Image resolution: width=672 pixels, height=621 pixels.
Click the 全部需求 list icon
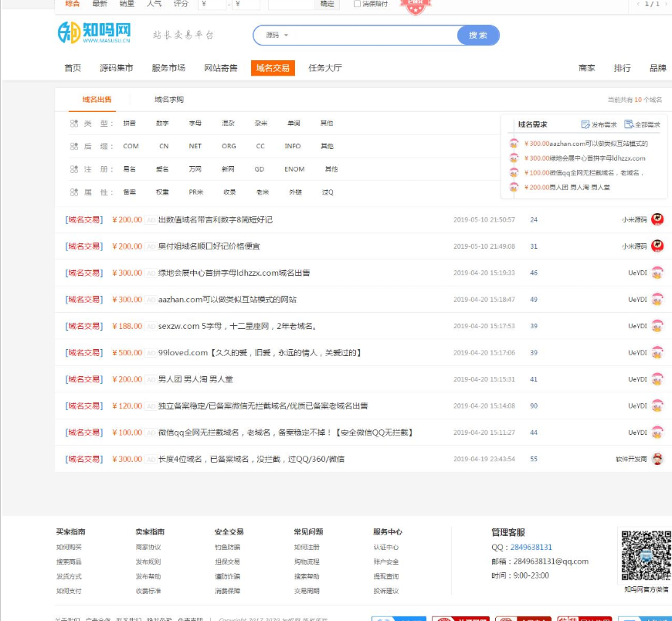[x=629, y=124]
